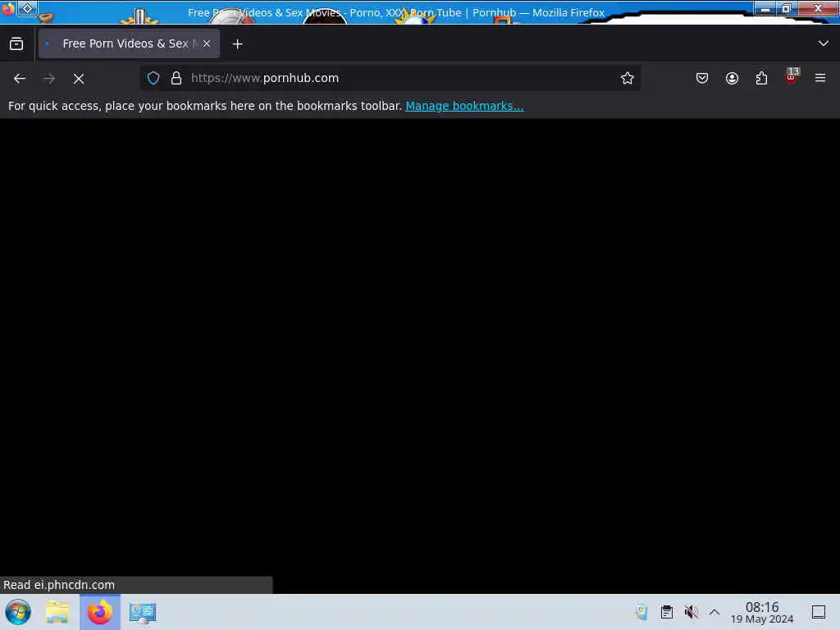The height and width of the screenshot is (630, 840).
Task: Select the Free Porn Videos tab
Action: pos(129,44)
